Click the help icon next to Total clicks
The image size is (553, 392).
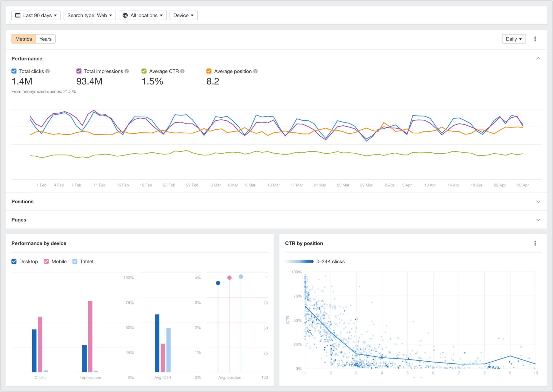pyautogui.click(x=48, y=71)
